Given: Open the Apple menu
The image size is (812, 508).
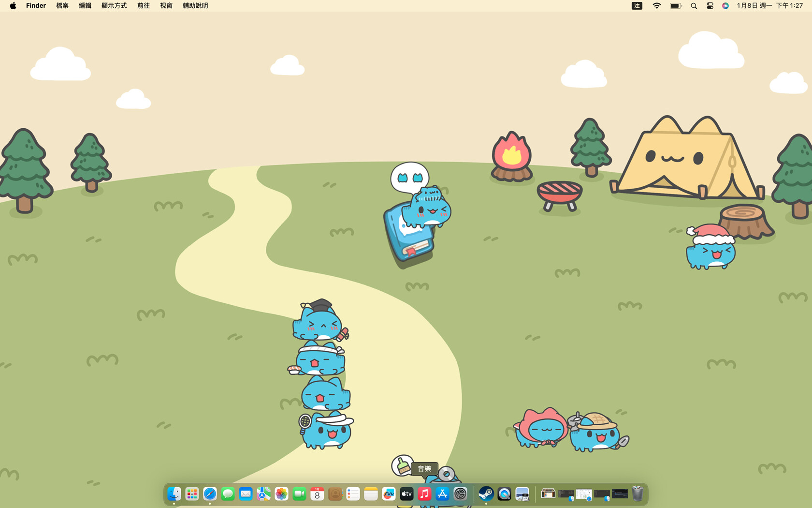Looking at the screenshot, I should [12, 5].
